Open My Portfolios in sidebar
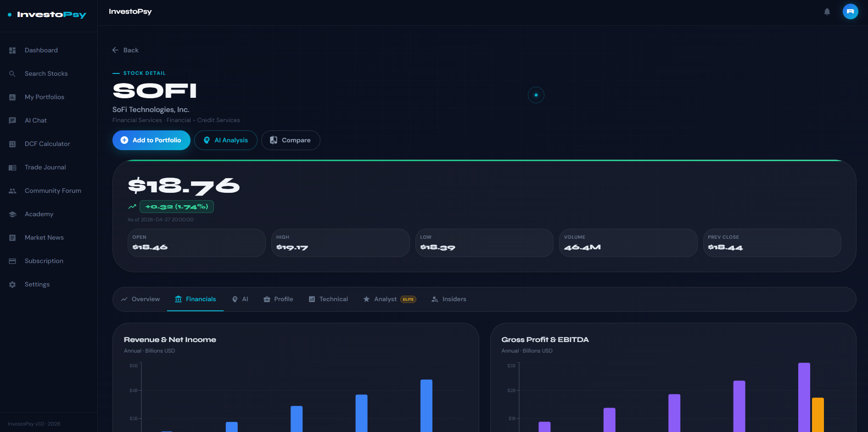 (x=49, y=97)
